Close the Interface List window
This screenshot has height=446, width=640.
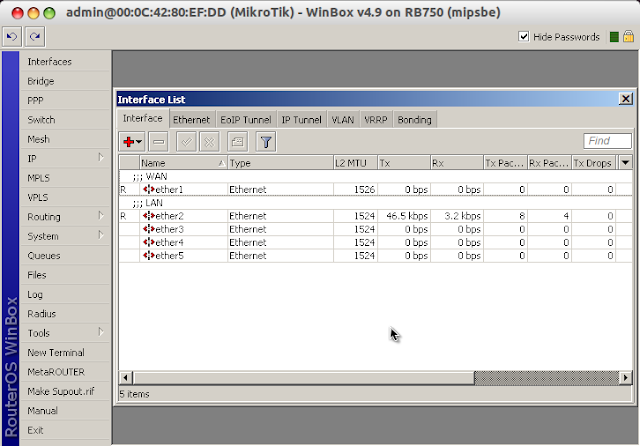click(625, 99)
